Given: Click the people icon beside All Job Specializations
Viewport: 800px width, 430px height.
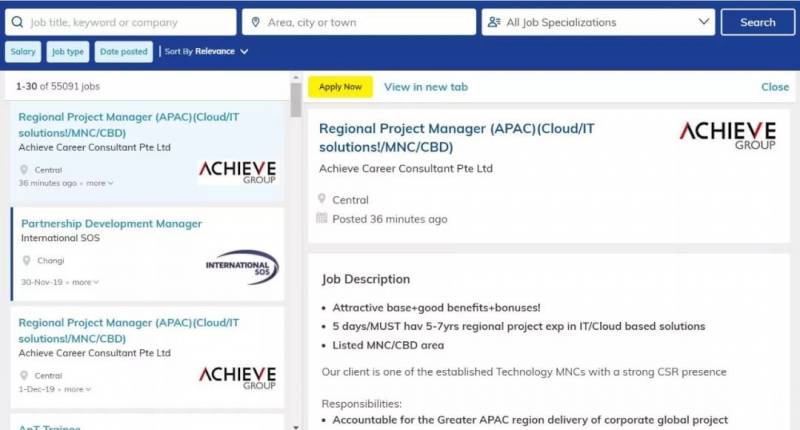Looking at the screenshot, I should [494, 22].
